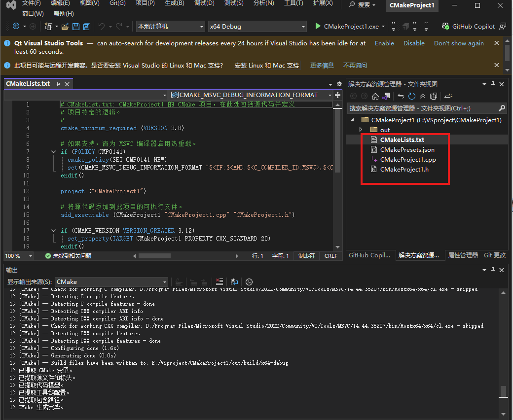Image resolution: width=513 pixels, height=420 pixels.
Task: Switch to the Git 更改 tab
Action: pos(494,255)
